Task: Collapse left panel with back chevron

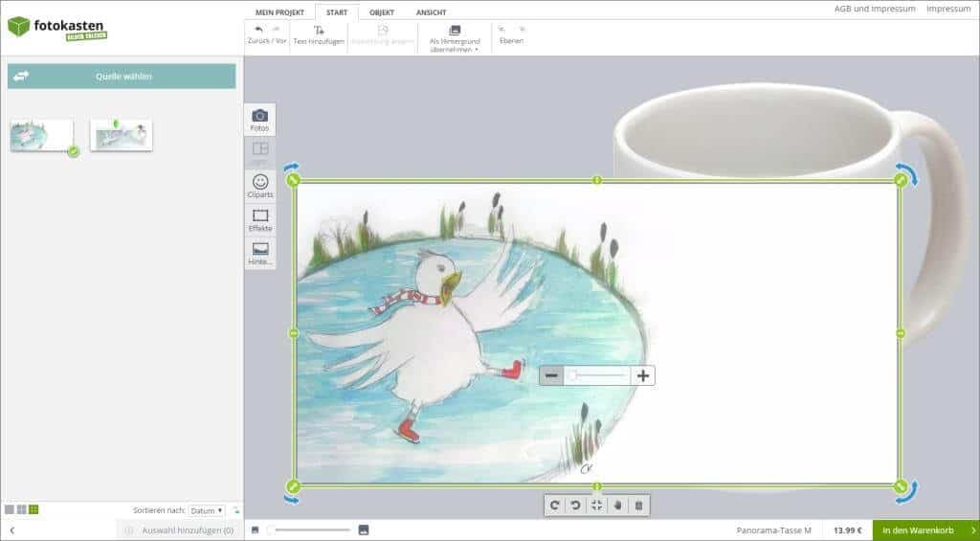Action: [11, 530]
